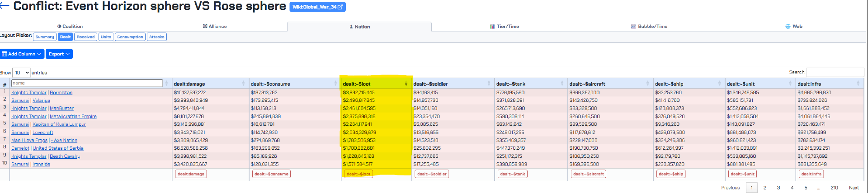Sort by the dealt:damage column header
Viewport: 868px width, 193px height.
pyautogui.click(x=210, y=84)
